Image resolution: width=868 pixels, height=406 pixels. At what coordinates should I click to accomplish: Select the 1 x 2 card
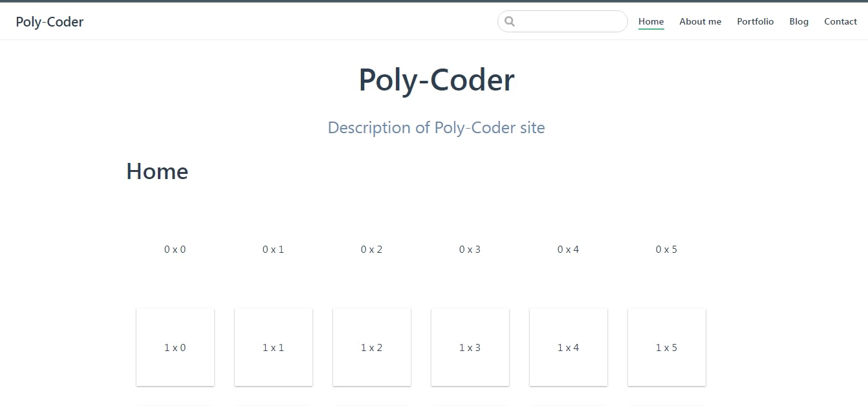(x=371, y=347)
